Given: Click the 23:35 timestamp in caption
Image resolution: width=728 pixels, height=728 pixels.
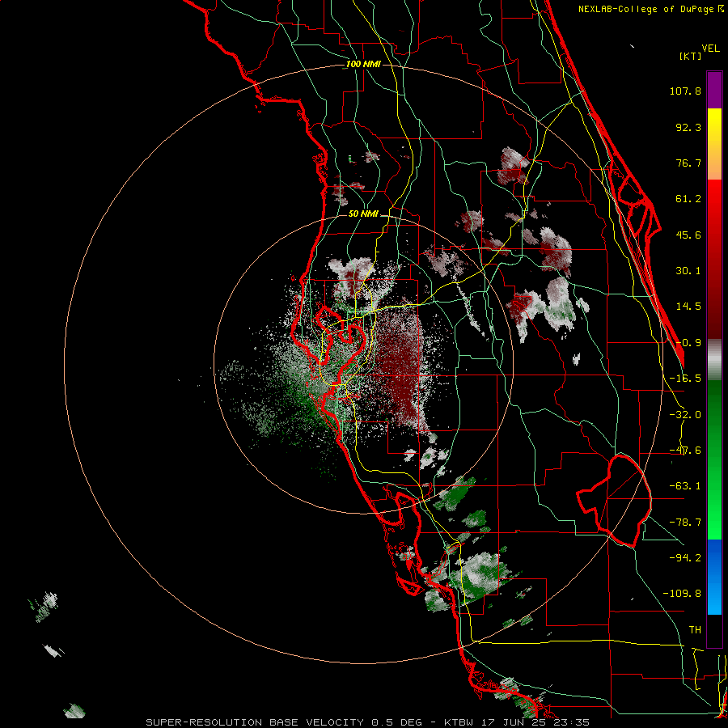Looking at the screenshot, I should click(570, 722).
